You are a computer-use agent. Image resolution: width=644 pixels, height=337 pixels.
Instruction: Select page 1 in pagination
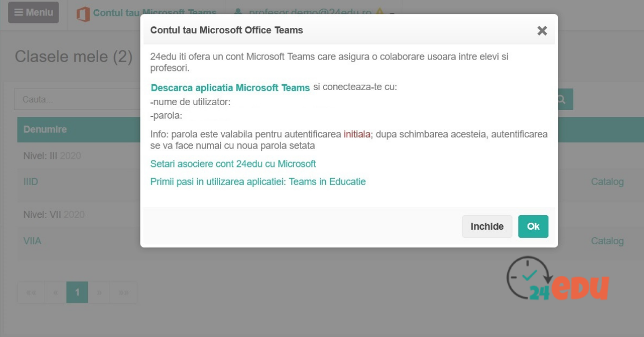pyautogui.click(x=77, y=292)
